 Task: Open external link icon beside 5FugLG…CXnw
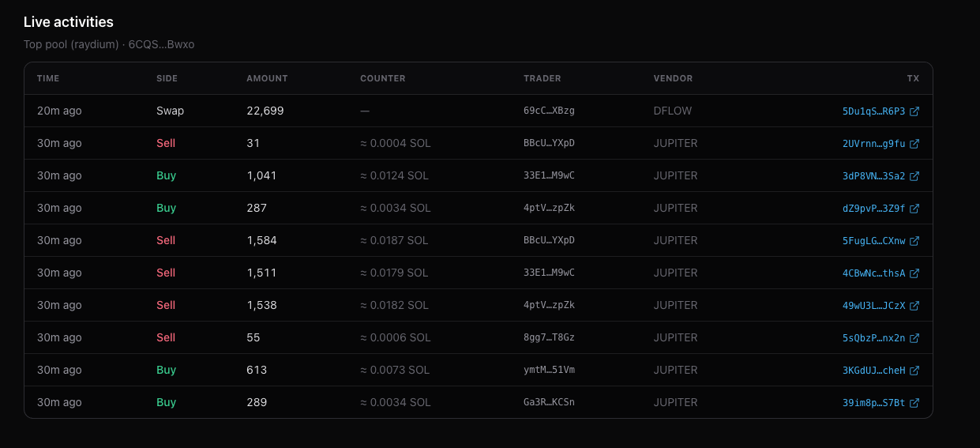(914, 241)
